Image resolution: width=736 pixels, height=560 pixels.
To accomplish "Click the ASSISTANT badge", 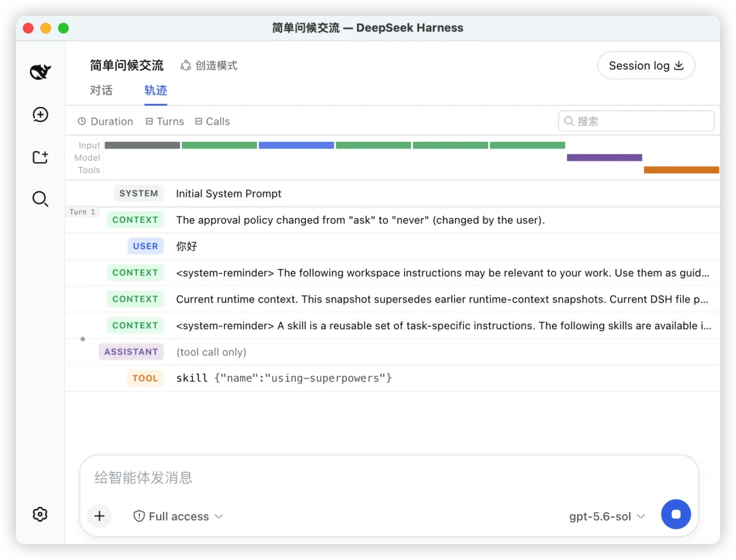I will click(131, 352).
